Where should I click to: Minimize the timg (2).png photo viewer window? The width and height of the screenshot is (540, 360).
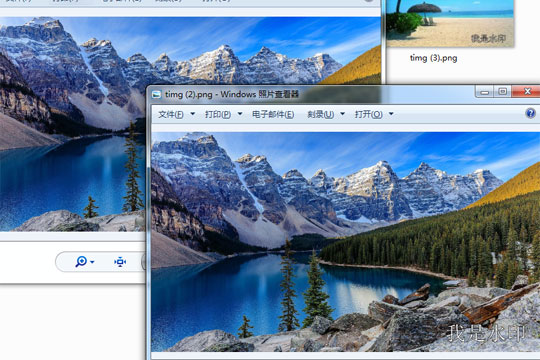pyautogui.click(x=485, y=92)
